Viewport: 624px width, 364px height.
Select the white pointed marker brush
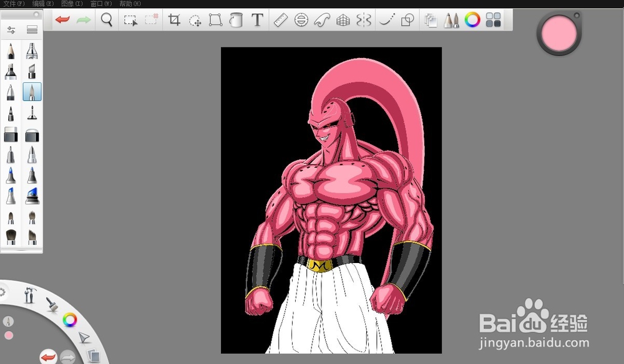pyautogui.click(x=32, y=155)
